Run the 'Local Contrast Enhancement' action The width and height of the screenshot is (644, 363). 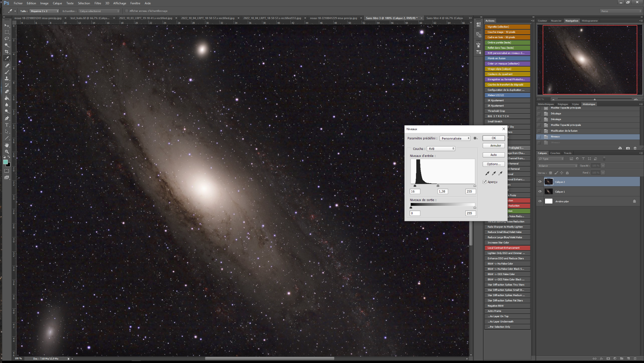tap(507, 248)
